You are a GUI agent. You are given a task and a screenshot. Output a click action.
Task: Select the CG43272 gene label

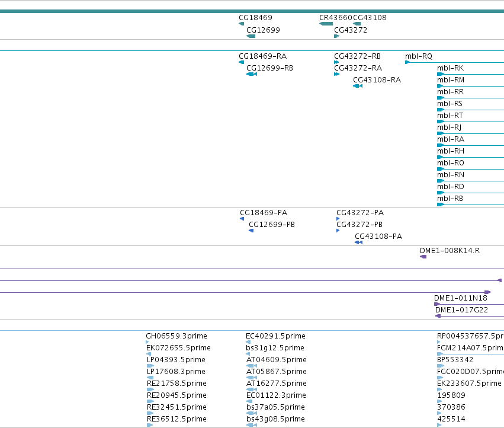point(351,30)
